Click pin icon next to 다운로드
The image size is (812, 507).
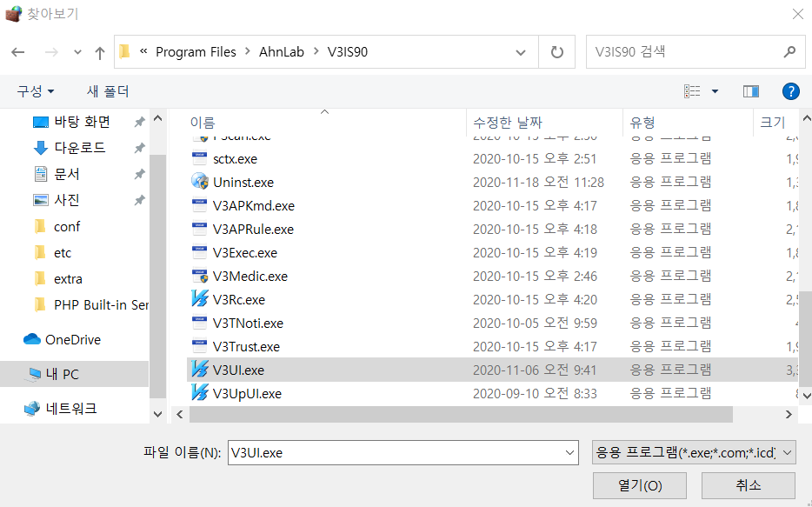[x=139, y=148]
